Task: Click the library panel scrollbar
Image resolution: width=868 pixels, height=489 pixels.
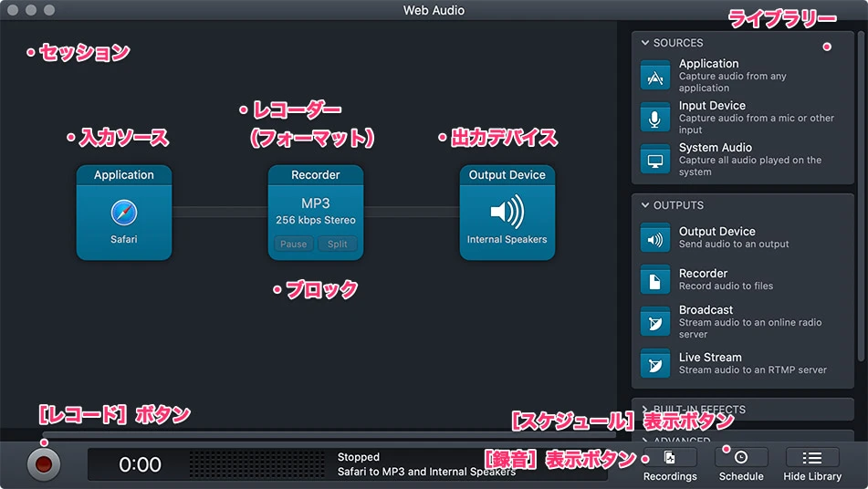Action: click(861, 182)
